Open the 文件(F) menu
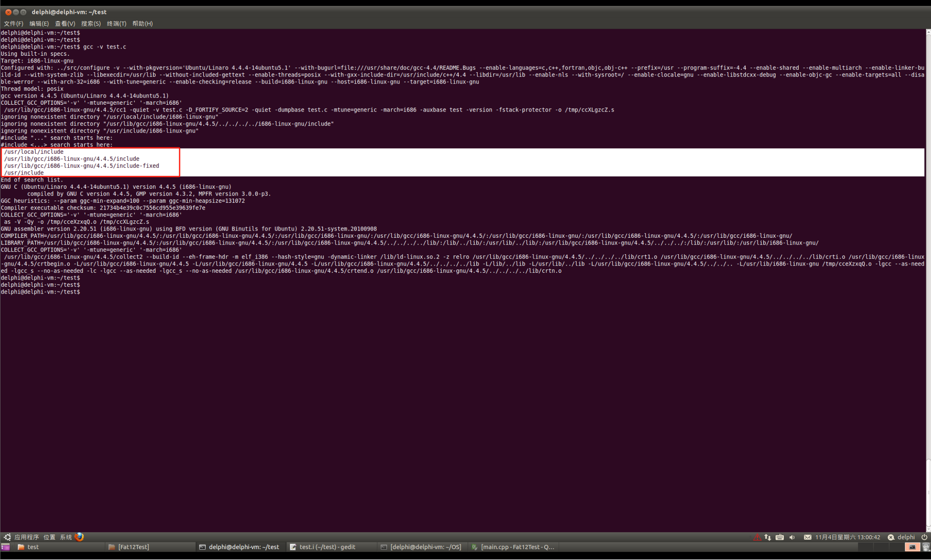This screenshot has width=931, height=560. pyautogui.click(x=14, y=24)
